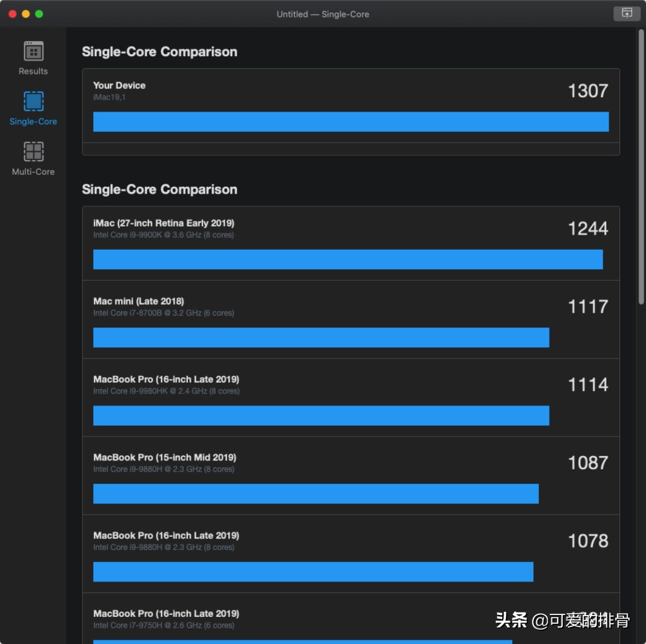Click the 'Intel Core i9-9980HK' processor subtitle
646x644 pixels.
167,391
